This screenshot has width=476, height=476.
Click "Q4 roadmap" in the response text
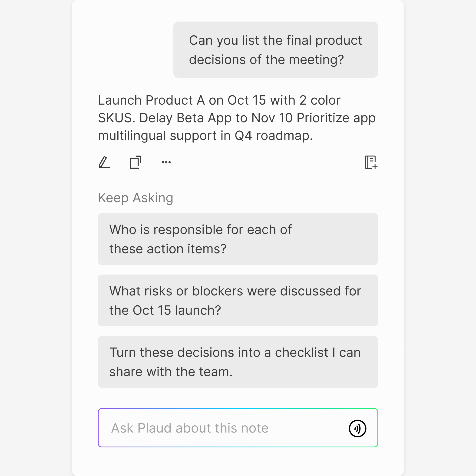[x=274, y=136]
